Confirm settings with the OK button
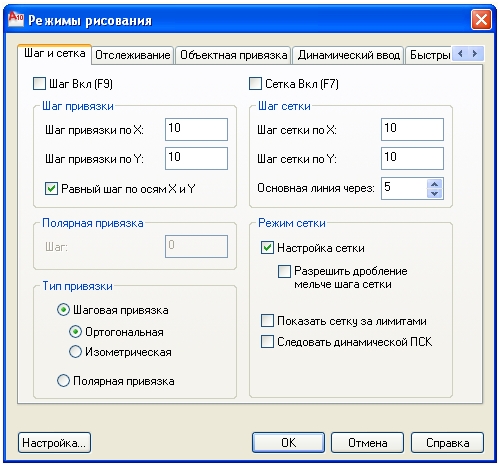 coord(288,443)
